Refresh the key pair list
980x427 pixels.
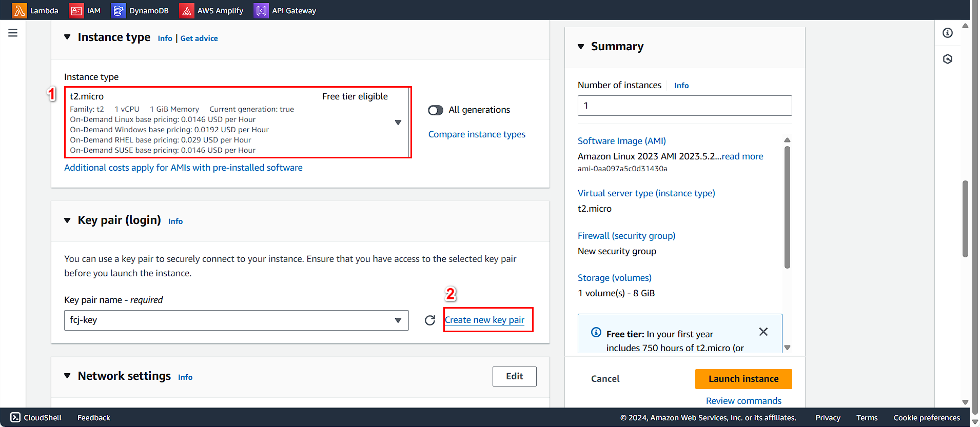click(x=430, y=320)
